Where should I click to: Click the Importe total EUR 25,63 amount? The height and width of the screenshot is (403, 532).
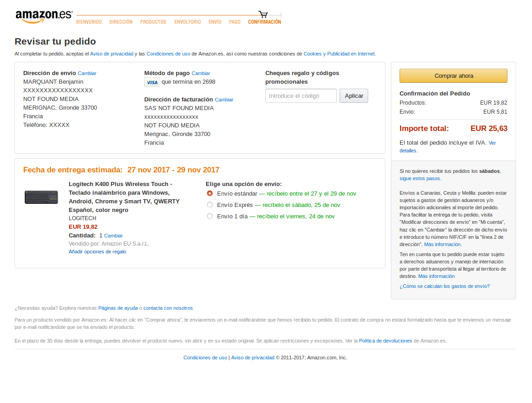coord(489,129)
